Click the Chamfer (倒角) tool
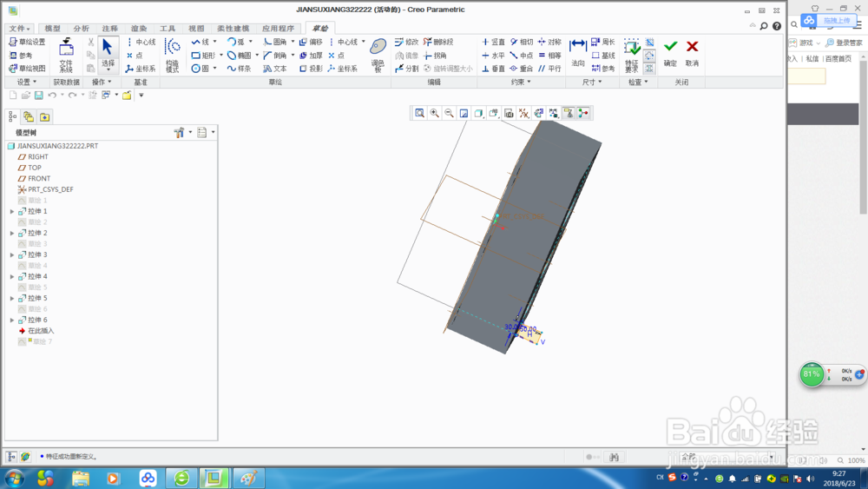868x489 pixels. pyautogui.click(x=275, y=56)
